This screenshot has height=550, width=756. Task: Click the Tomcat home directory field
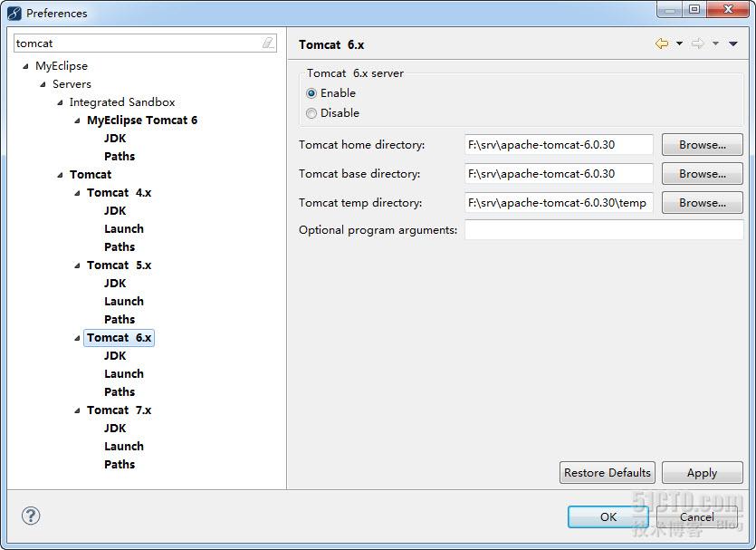pos(559,145)
